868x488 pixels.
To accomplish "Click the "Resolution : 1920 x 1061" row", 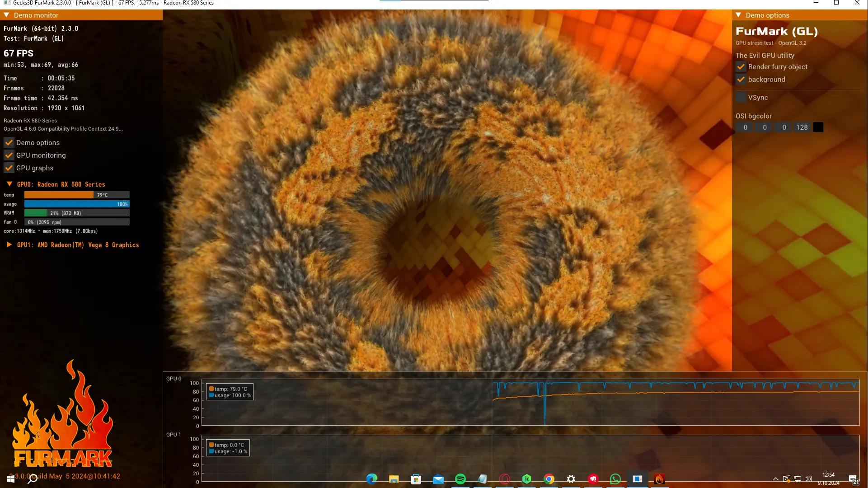I will 44,108.
